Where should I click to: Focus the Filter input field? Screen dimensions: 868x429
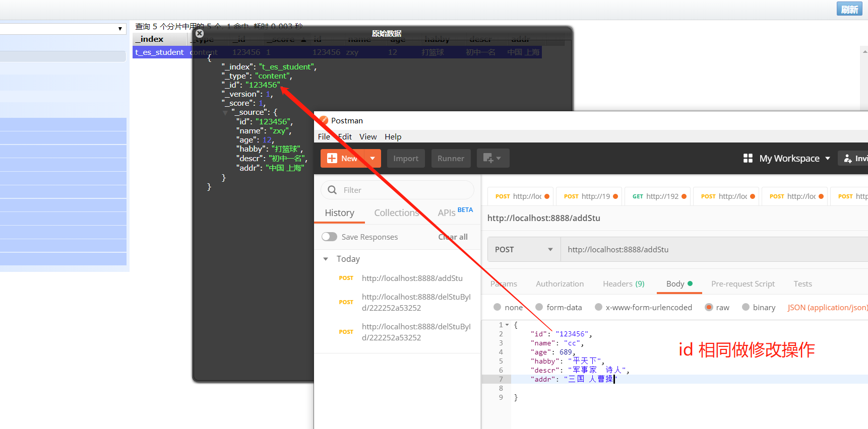(x=397, y=190)
